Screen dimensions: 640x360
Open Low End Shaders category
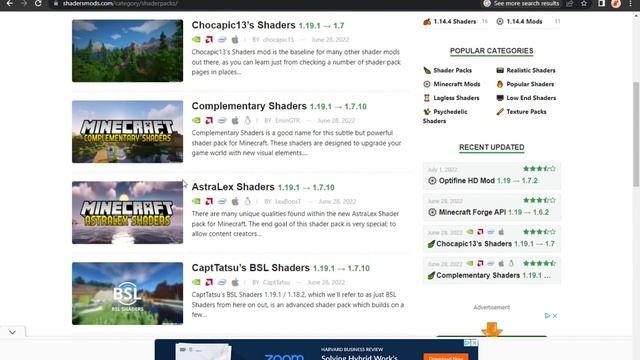point(531,98)
